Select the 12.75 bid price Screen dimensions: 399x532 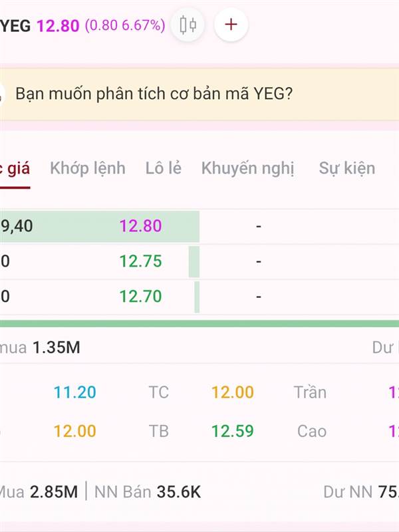[x=140, y=261]
